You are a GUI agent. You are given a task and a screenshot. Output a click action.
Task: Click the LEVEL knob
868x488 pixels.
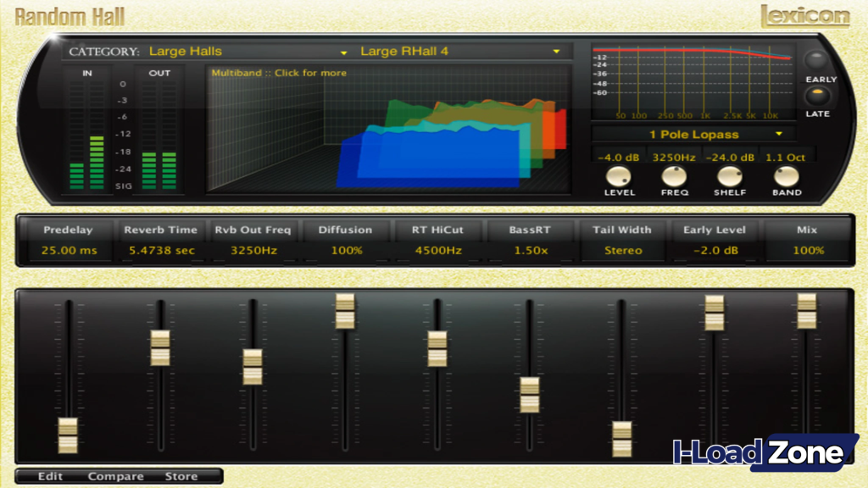coord(618,176)
